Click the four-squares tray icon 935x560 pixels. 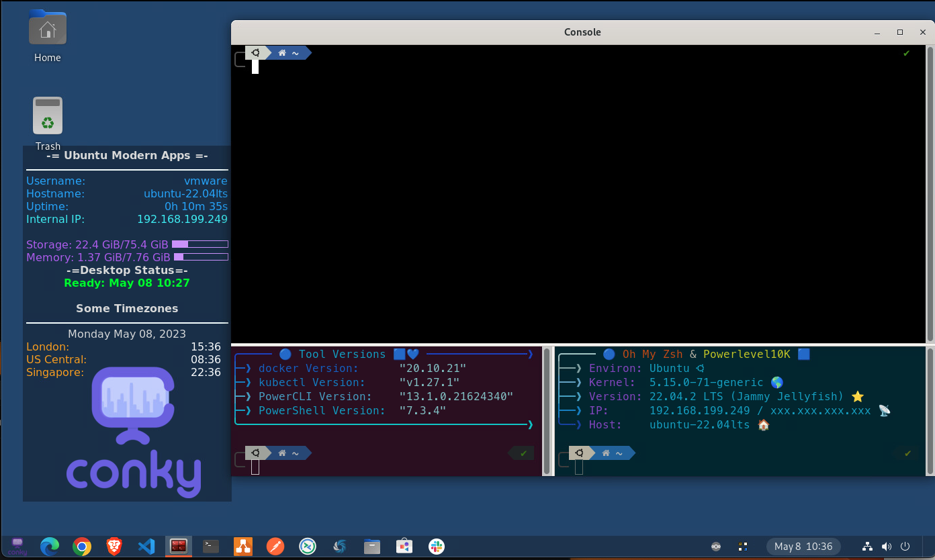click(743, 547)
